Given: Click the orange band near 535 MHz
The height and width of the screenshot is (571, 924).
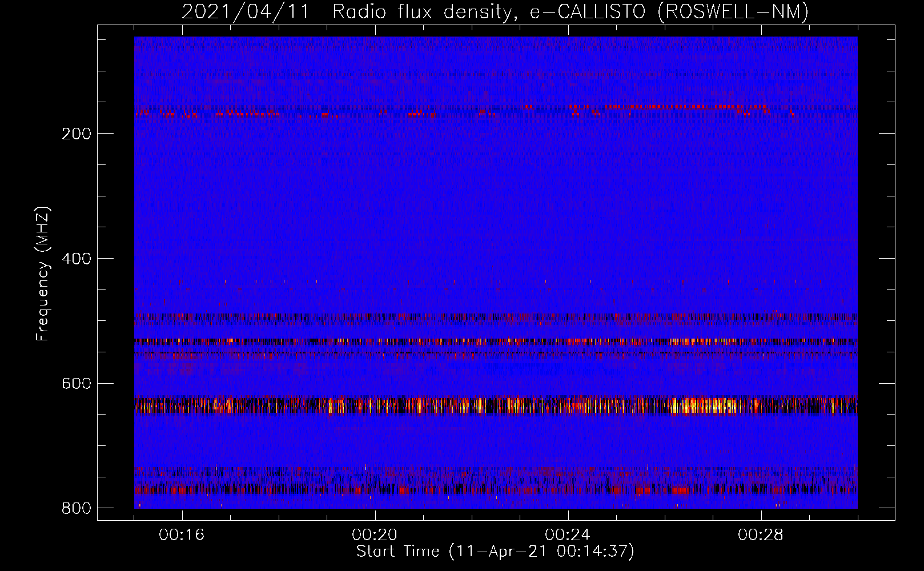Looking at the screenshot, I should (496, 341).
